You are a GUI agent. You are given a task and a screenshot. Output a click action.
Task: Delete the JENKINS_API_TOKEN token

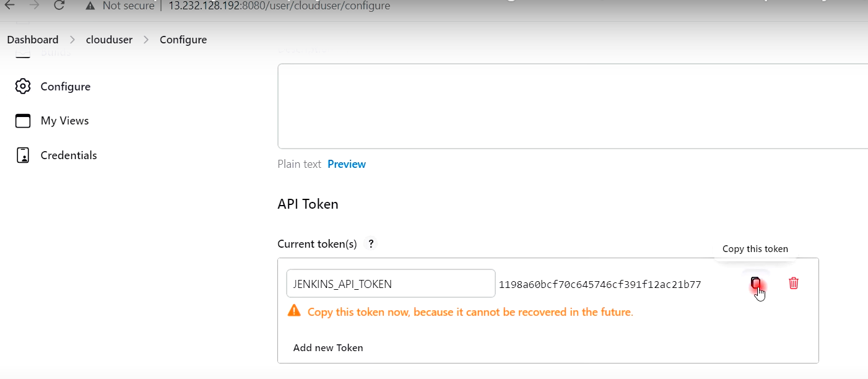coord(794,283)
